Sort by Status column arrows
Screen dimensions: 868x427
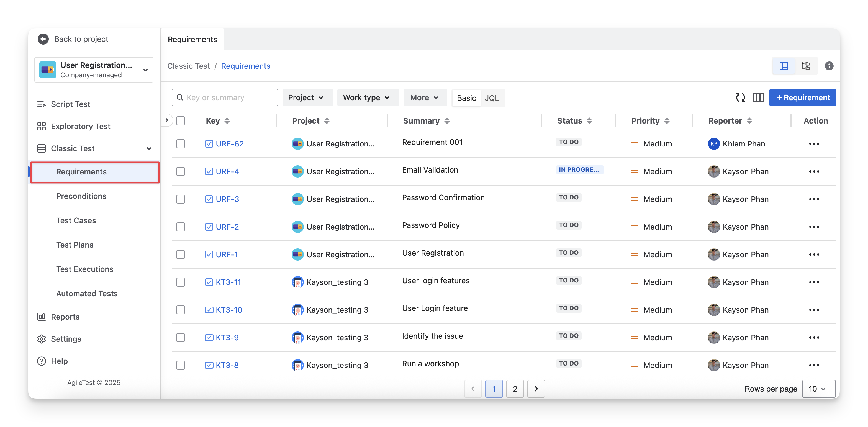[x=589, y=121]
